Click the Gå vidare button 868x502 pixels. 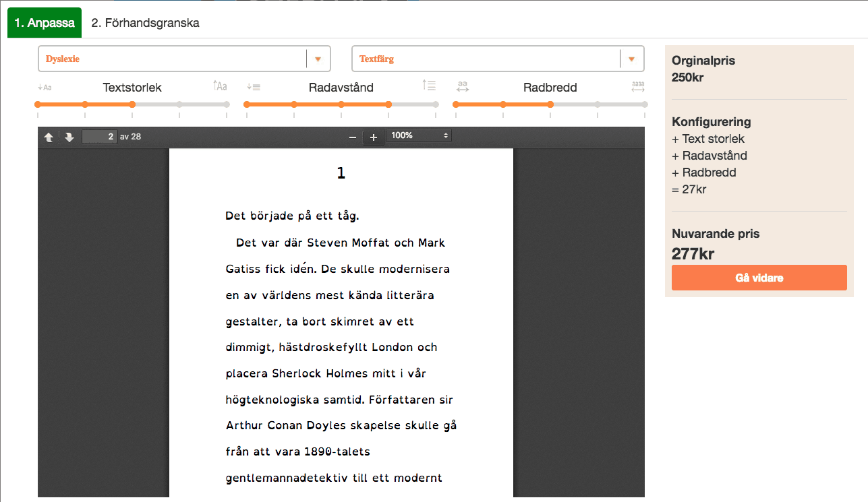(759, 278)
